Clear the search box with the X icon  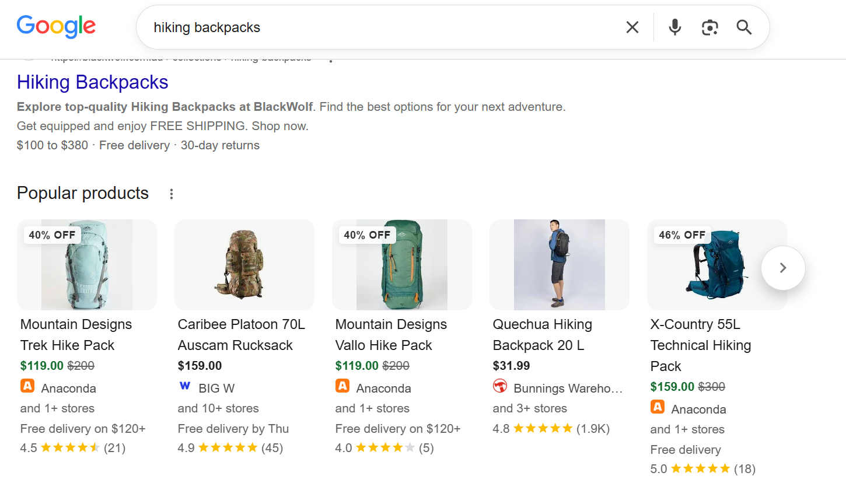pyautogui.click(x=632, y=27)
